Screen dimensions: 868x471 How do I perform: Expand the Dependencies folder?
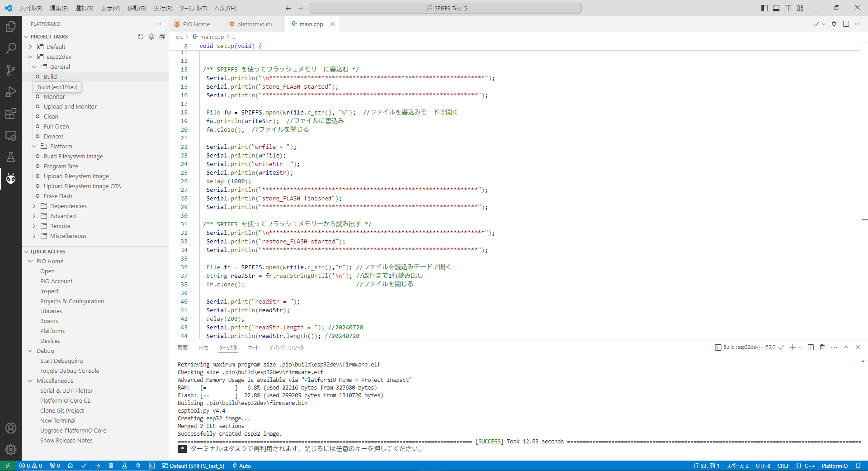[x=68, y=206]
